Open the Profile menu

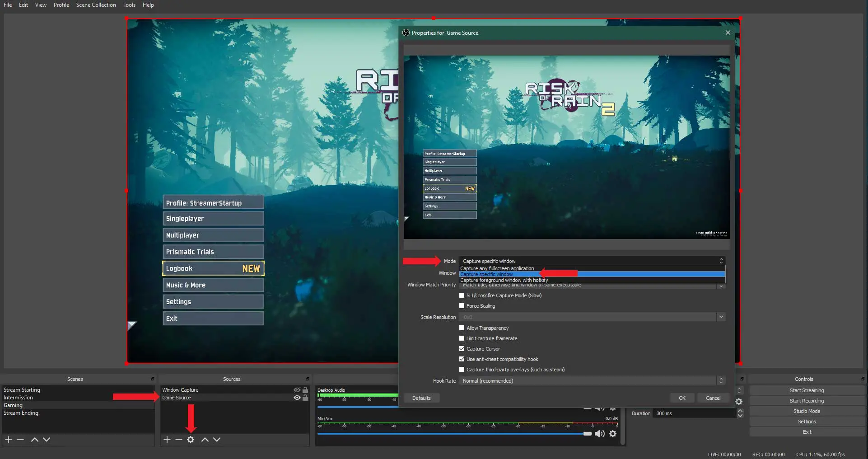pyautogui.click(x=61, y=5)
